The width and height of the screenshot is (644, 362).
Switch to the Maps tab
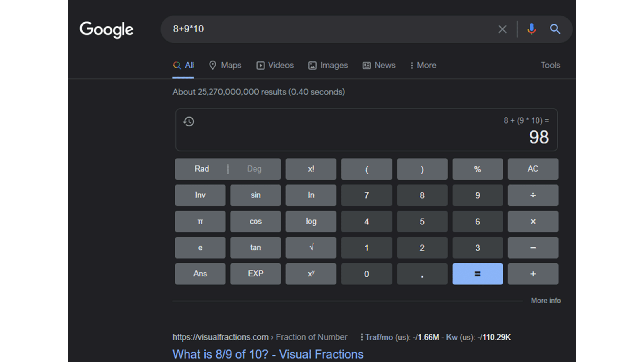point(225,66)
